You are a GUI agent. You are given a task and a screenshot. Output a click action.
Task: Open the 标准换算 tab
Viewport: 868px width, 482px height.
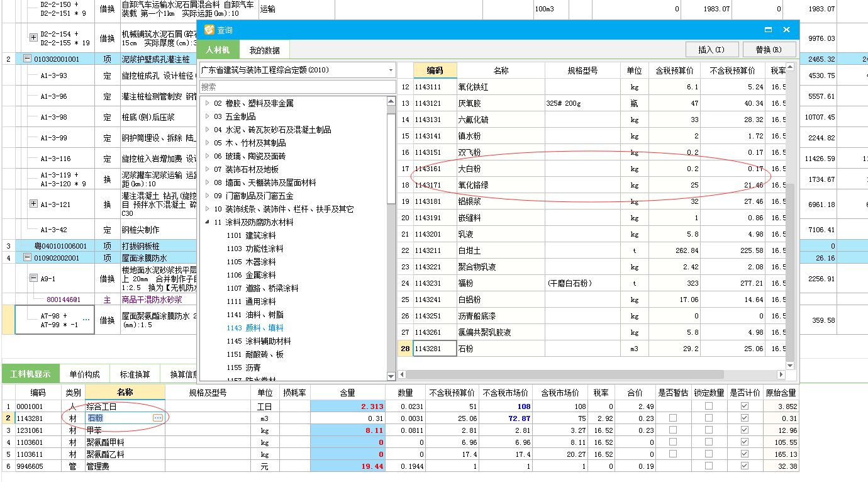pos(135,374)
